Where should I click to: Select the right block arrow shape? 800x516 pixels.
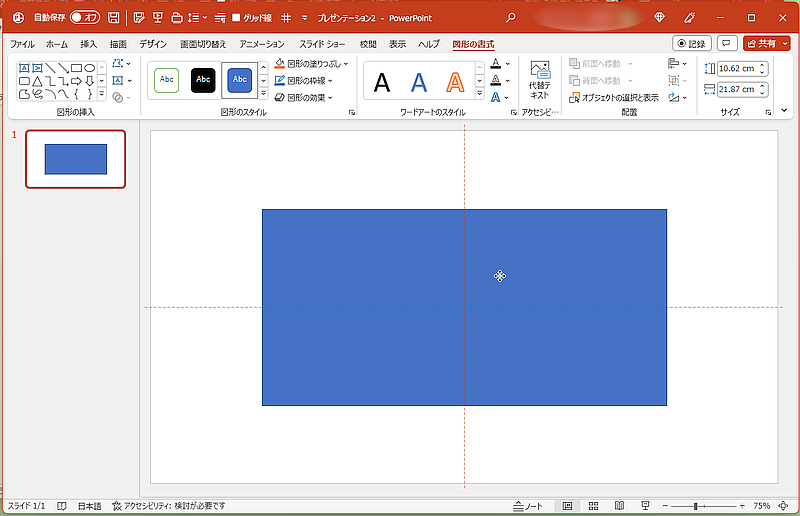[x=77, y=81]
